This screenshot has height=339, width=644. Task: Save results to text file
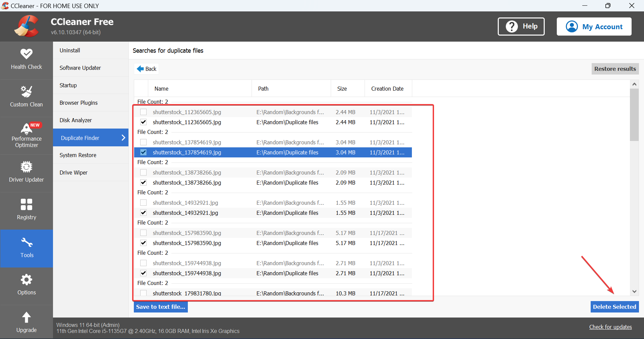(161, 307)
